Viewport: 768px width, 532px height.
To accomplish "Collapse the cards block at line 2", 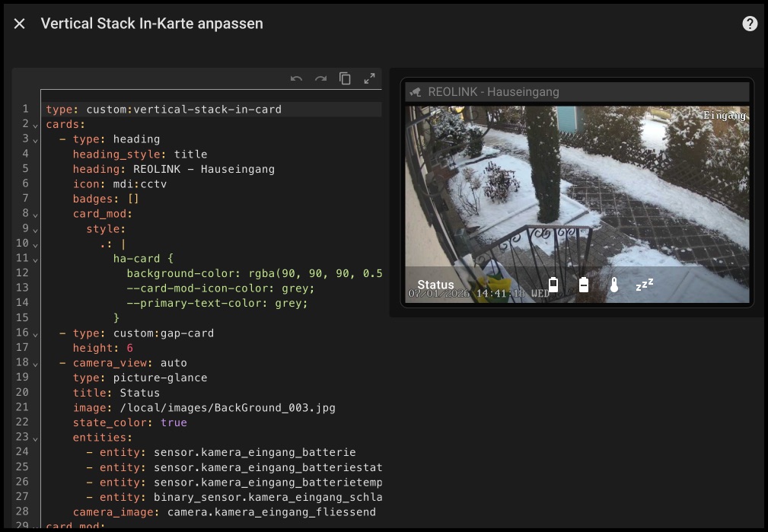I will (x=36, y=125).
